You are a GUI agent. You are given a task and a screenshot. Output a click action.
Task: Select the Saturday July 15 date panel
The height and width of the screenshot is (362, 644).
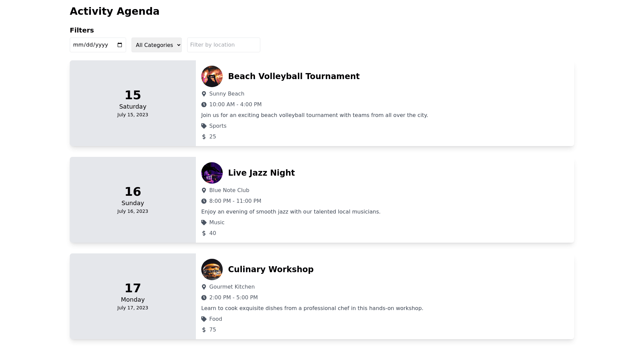133,103
